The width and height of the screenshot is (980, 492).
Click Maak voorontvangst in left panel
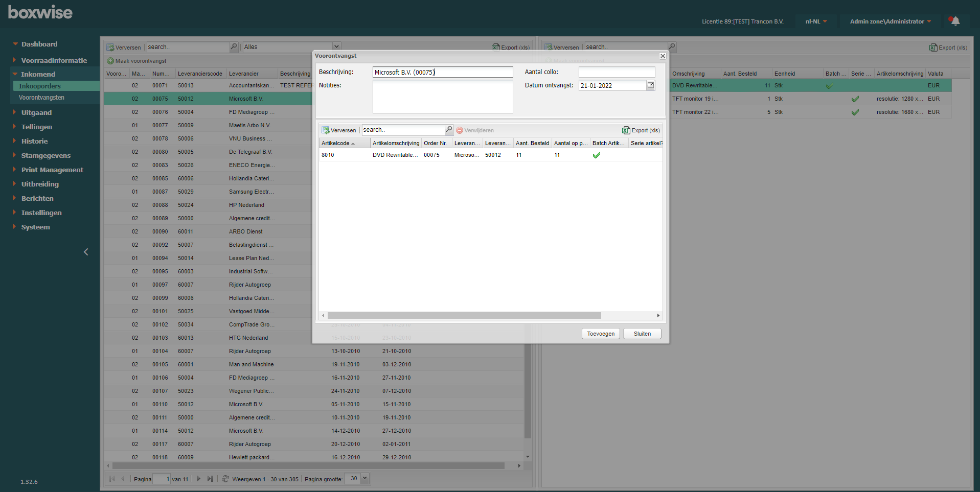click(x=136, y=61)
